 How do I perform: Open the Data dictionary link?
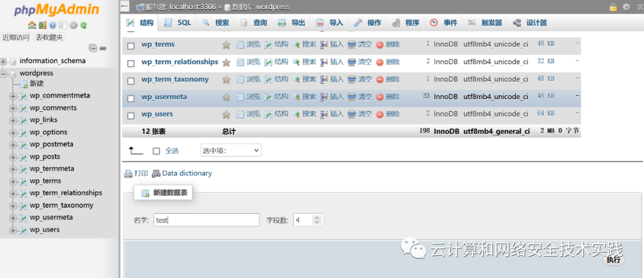[182, 173]
